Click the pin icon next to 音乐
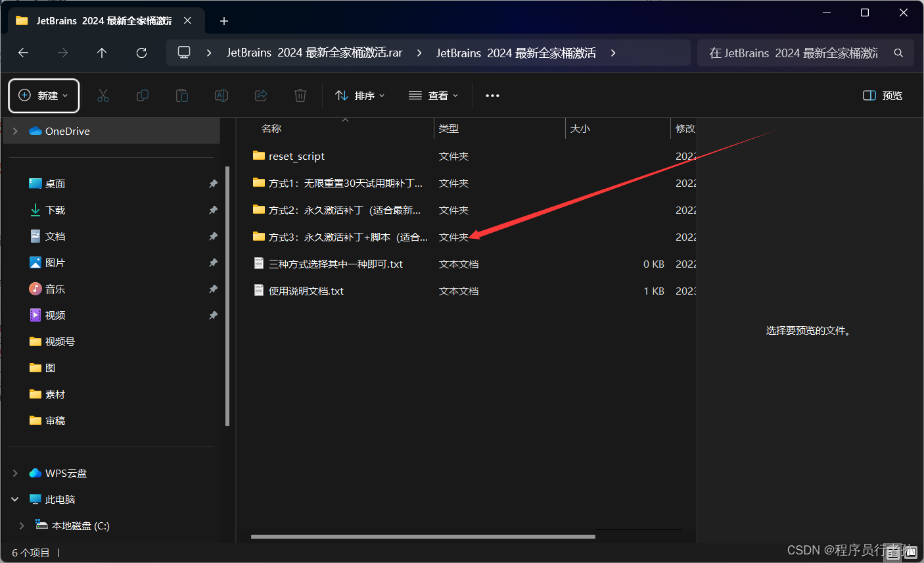The height and width of the screenshot is (563, 924). point(213,289)
